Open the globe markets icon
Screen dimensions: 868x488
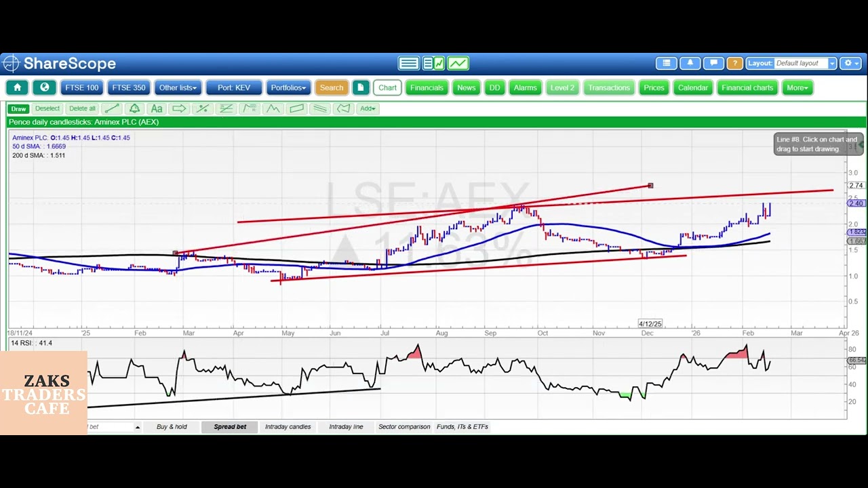click(x=45, y=87)
